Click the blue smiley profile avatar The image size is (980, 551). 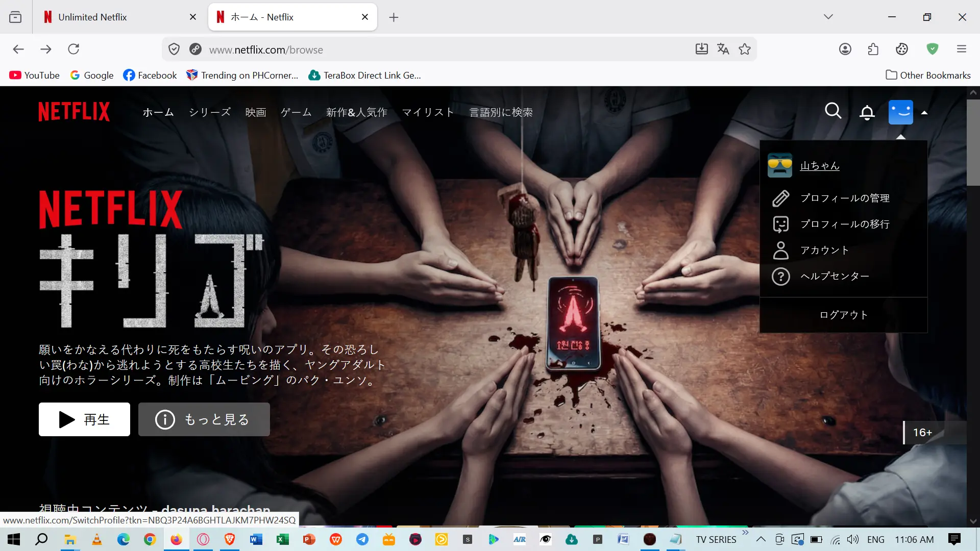(901, 112)
